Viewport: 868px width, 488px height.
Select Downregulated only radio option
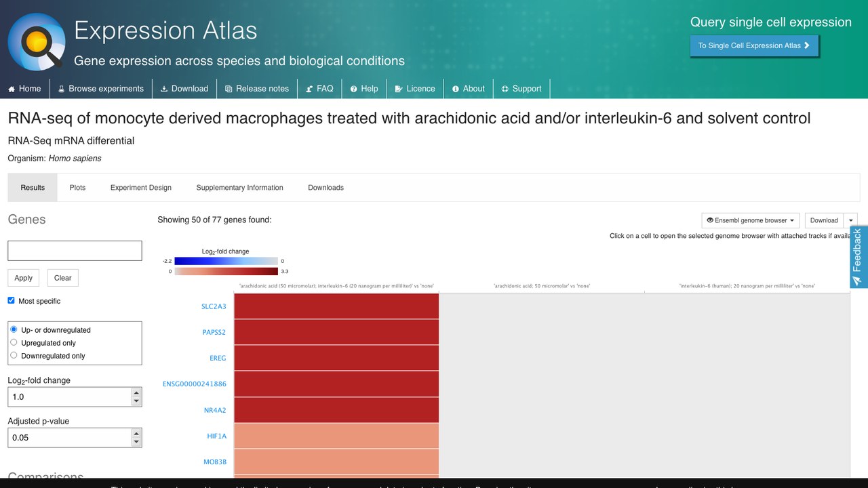(14, 355)
